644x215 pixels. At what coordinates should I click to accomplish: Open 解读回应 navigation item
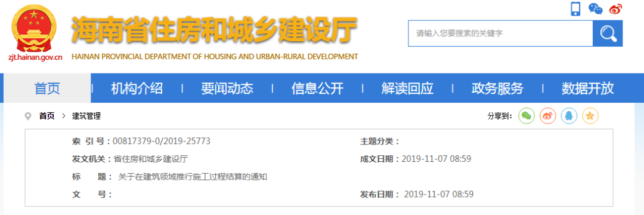point(407,88)
